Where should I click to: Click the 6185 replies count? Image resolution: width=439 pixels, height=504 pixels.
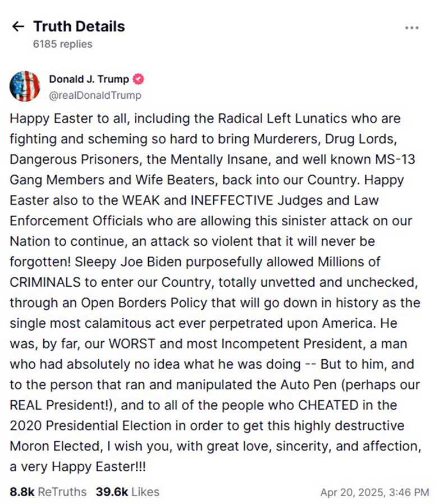[62, 44]
